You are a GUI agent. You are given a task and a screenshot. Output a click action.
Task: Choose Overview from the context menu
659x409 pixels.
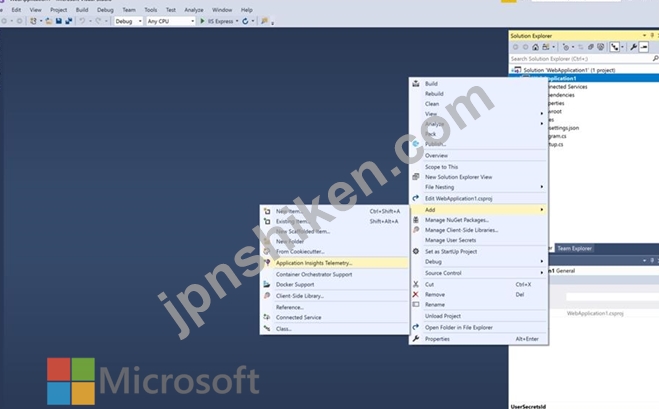tap(478, 156)
